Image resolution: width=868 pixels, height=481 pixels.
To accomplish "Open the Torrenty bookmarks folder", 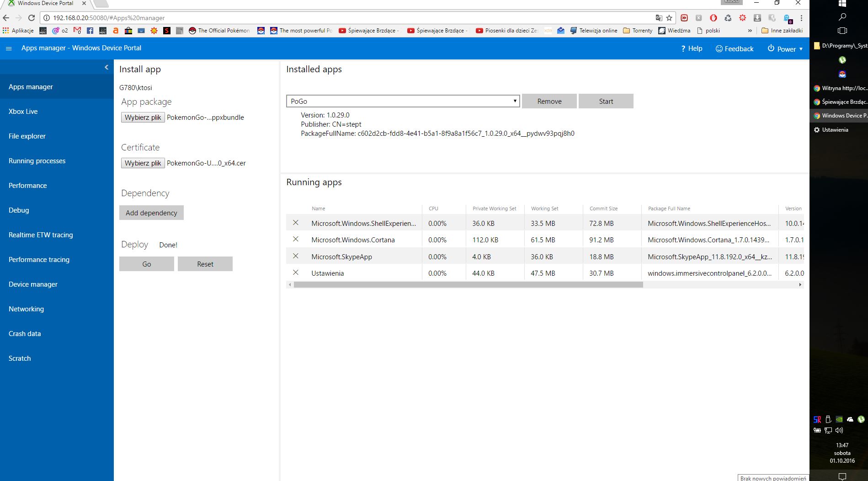I will (638, 31).
